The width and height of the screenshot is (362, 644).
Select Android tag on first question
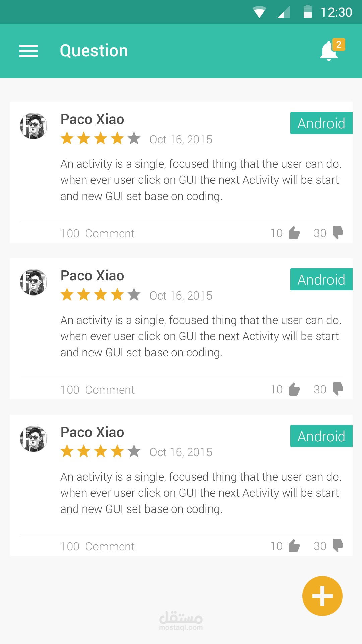click(321, 123)
